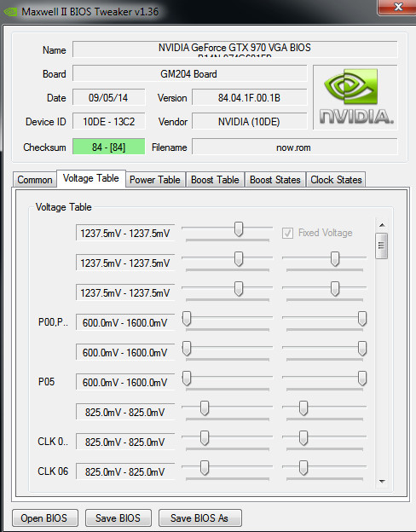This screenshot has width=416, height=532.
Task: Click the scroll down arrow of voltage list
Action: pyautogui.click(x=382, y=481)
